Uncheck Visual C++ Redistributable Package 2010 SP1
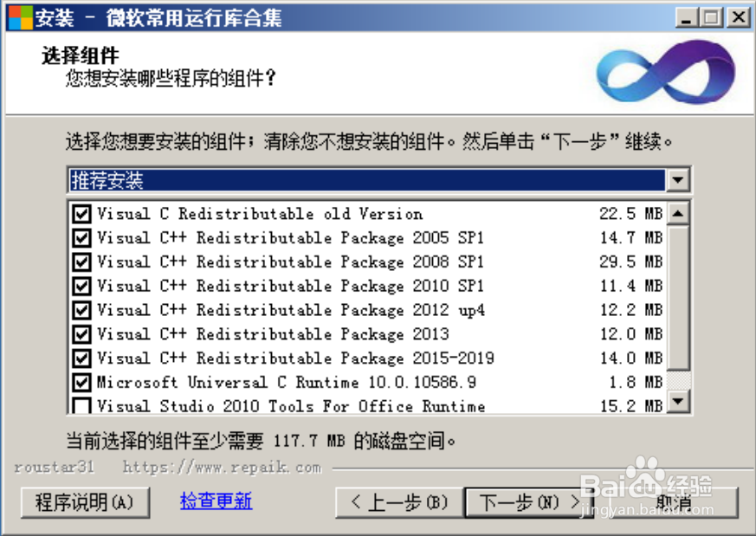 pyautogui.click(x=81, y=286)
